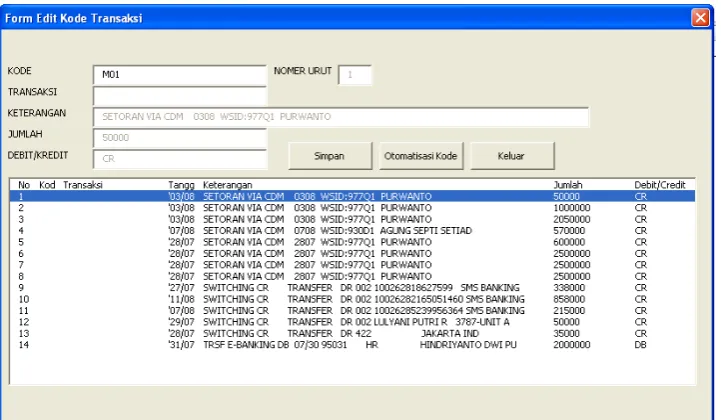Select list row number 7

pyautogui.click(x=352, y=265)
